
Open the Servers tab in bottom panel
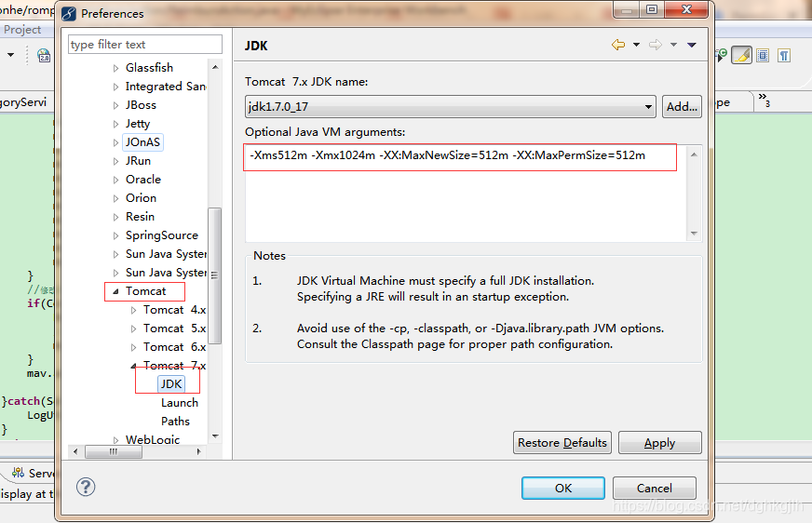[x=33, y=473]
